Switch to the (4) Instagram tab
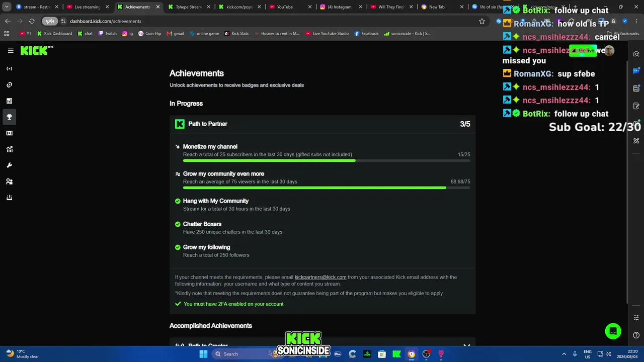The width and height of the screenshot is (644, 362). pos(341,7)
